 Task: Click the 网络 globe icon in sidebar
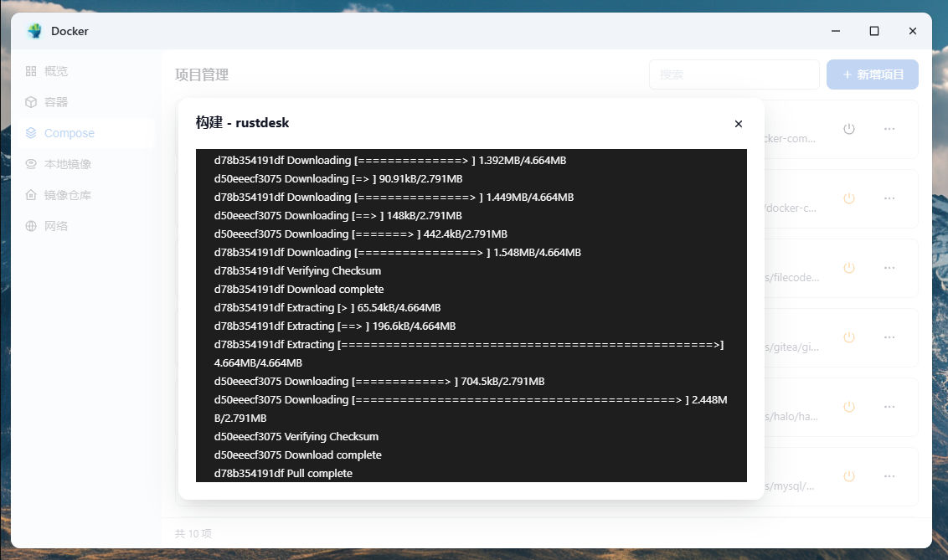(x=31, y=226)
